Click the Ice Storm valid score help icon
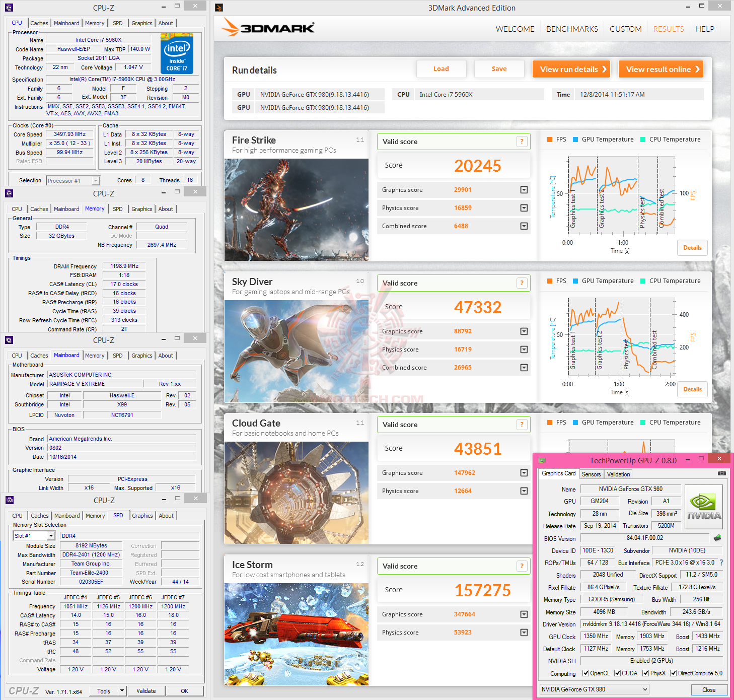The height and width of the screenshot is (700, 734). point(522,566)
